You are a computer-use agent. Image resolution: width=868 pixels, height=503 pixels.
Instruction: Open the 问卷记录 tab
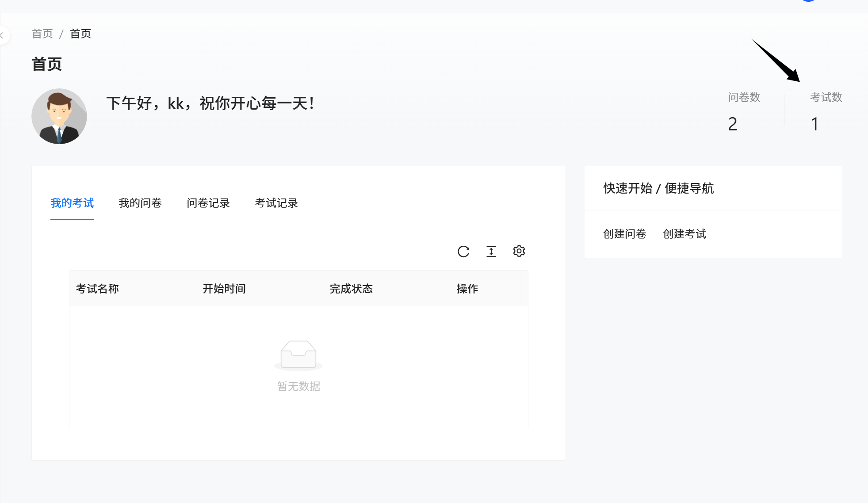click(208, 203)
